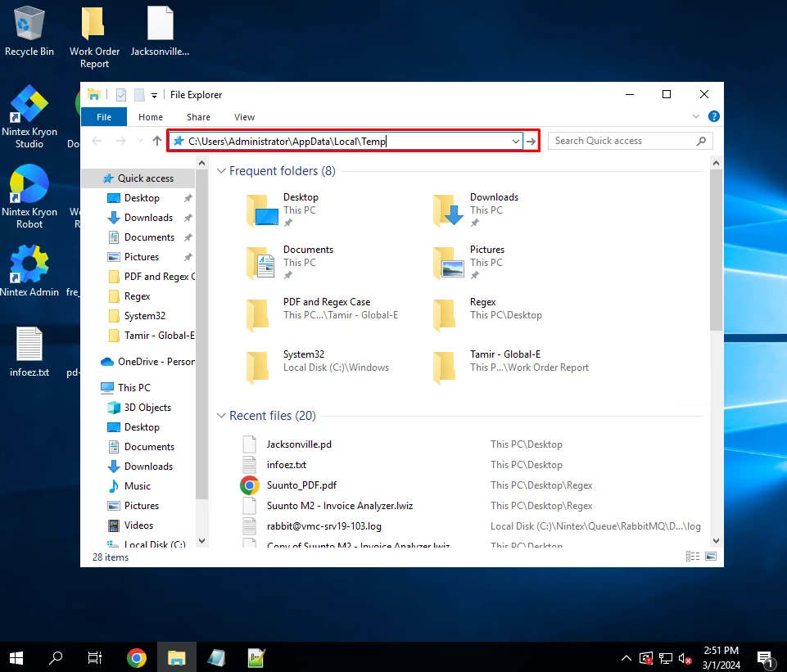Click the Up one level arrow

tap(157, 141)
